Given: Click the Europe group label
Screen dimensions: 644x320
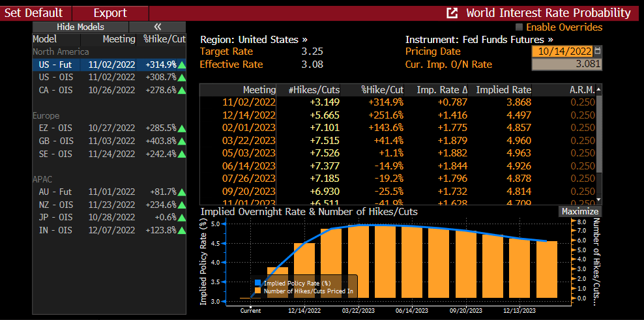Looking at the screenshot, I should point(46,115).
